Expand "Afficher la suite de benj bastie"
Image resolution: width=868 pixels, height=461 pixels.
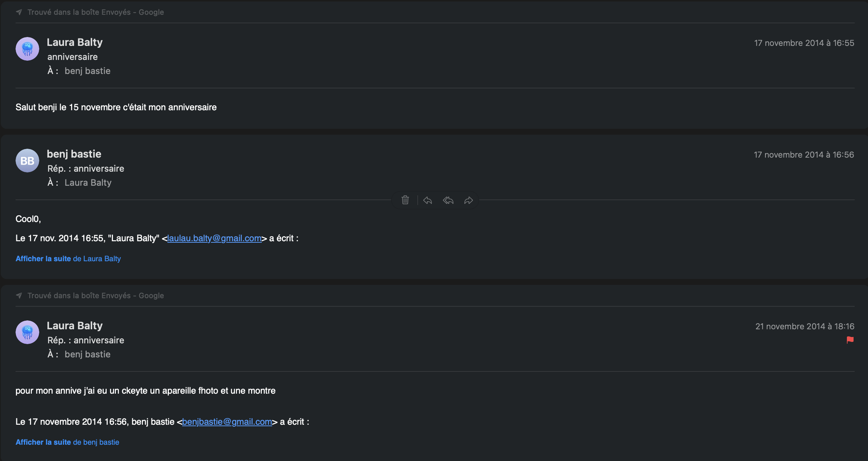click(67, 442)
